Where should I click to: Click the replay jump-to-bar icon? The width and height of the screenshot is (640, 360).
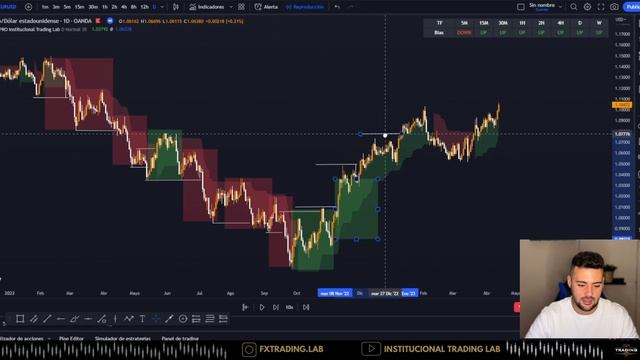coord(245,307)
